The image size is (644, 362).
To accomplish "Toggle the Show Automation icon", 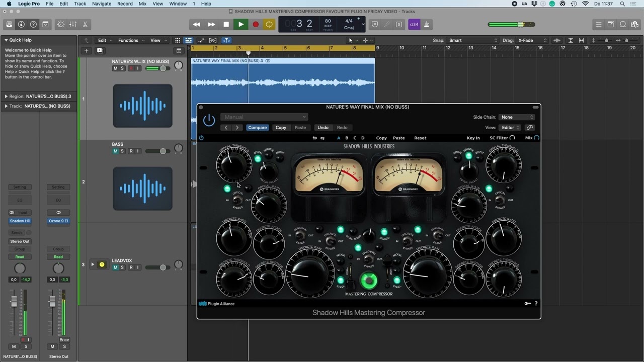I will tap(202, 40).
